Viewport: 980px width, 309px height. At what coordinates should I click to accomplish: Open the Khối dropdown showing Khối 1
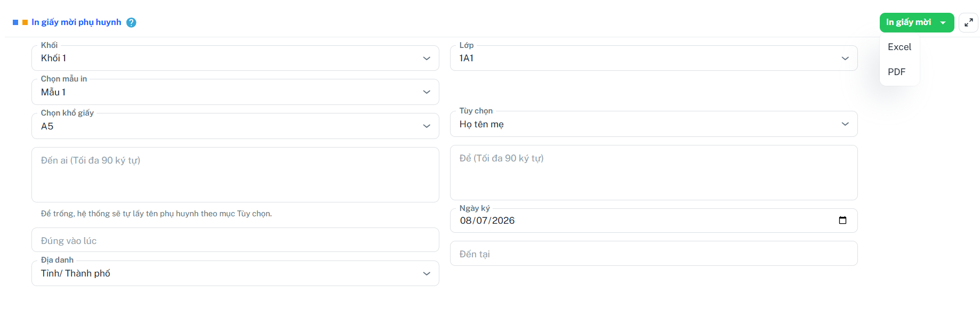pyautogui.click(x=235, y=58)
